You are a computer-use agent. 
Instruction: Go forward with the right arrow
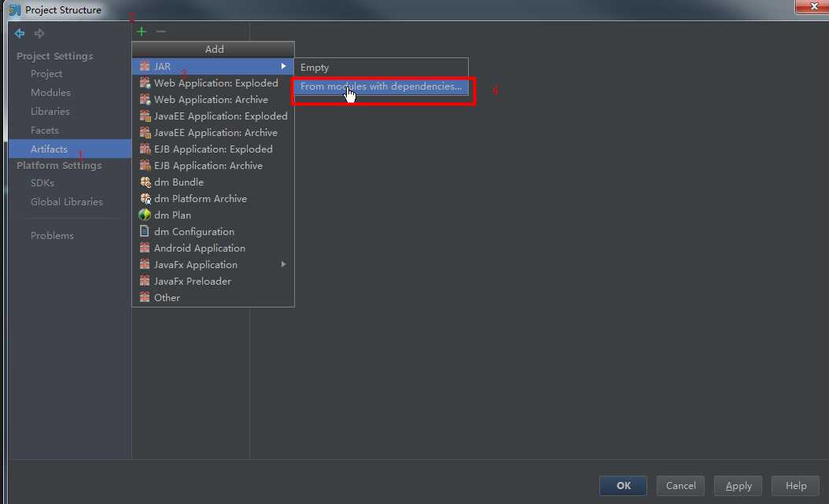click(39, 33)
